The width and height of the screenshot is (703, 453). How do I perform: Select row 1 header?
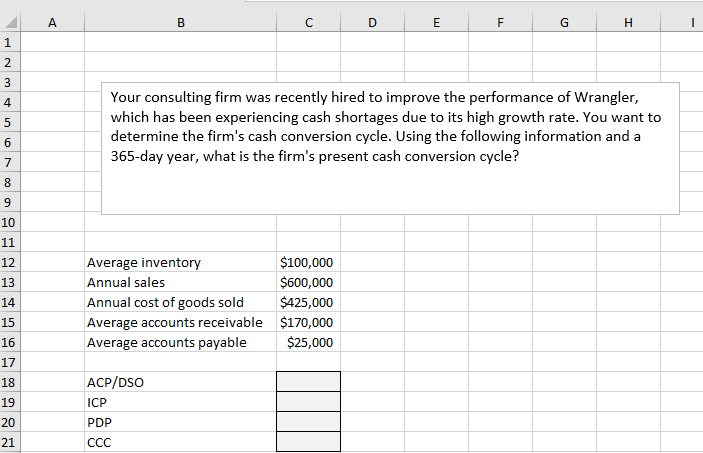pos(10,42)
